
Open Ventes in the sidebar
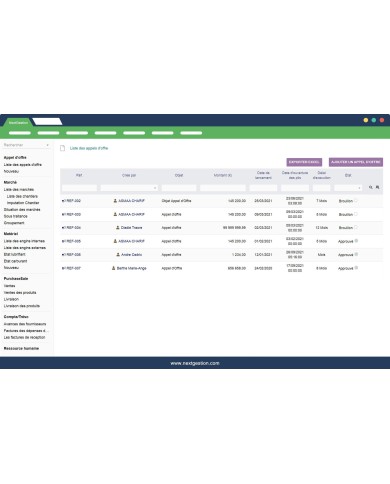click(x=9, y=286)
